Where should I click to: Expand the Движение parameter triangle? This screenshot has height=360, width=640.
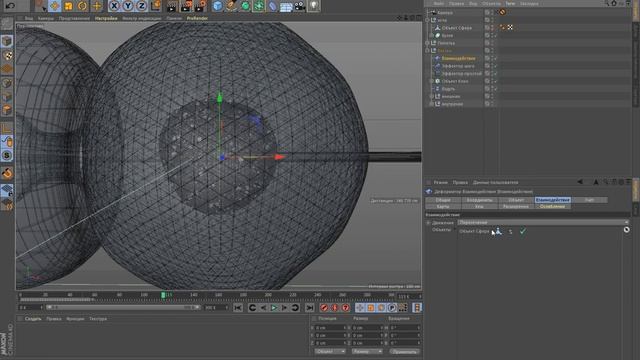click(x=428, y=223)
